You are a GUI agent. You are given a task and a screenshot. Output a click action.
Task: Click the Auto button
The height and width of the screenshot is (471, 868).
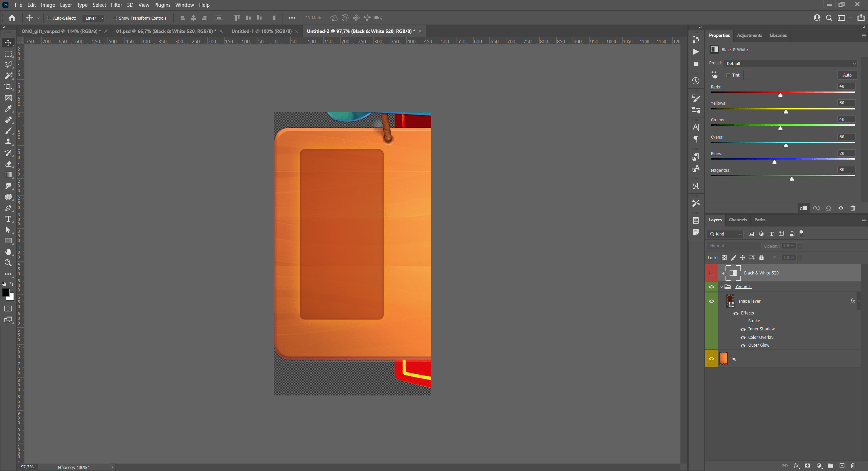(x=847, y=75)
